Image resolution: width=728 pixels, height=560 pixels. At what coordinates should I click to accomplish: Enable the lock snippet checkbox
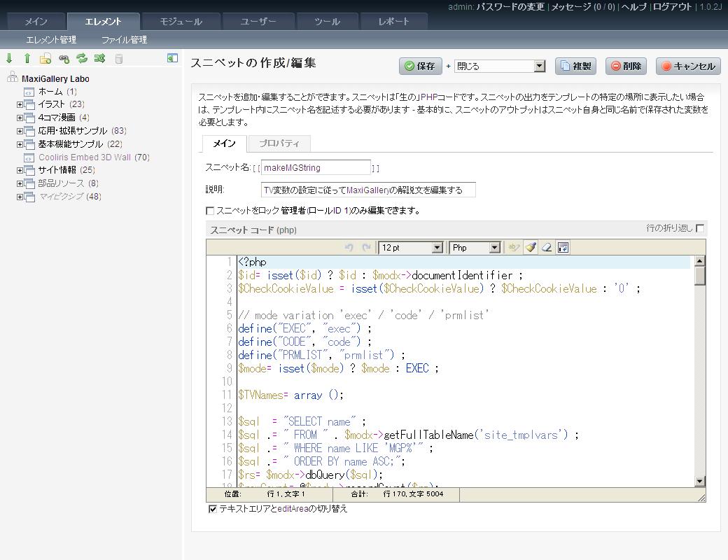210,211
